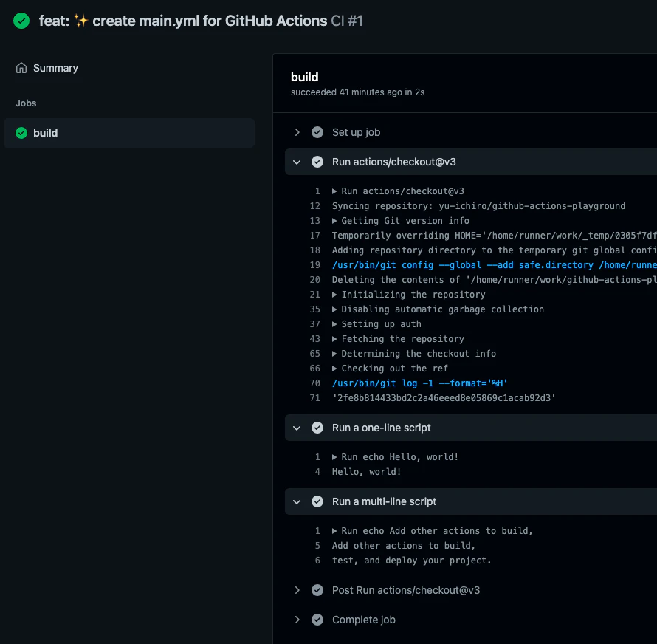Click the green check icon beside build job

(21, 133)
